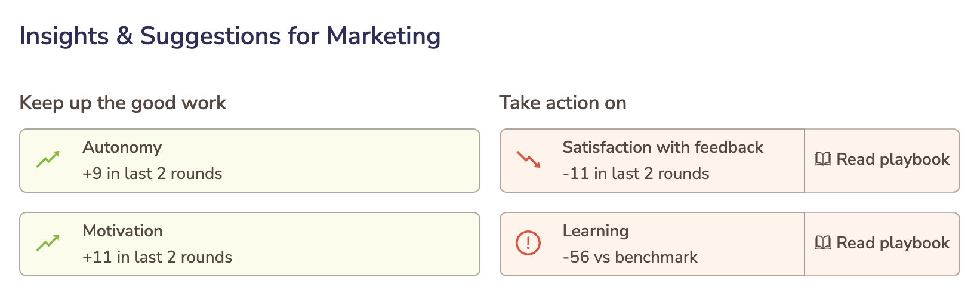Click the '-56 vs benchmark' text
Screen dimensions: 980x305
[630, 257]
